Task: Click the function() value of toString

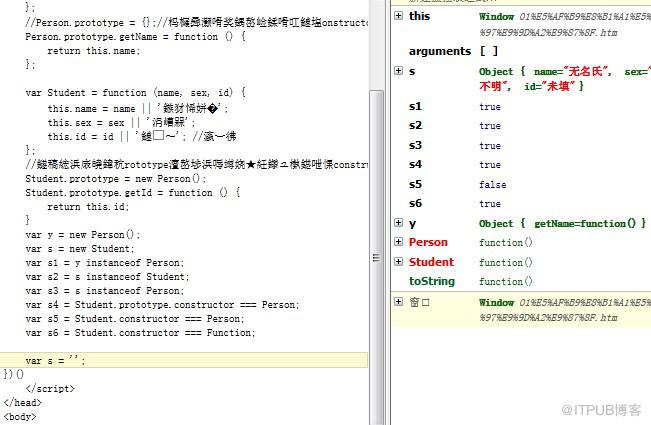Action: click(505, 282)
